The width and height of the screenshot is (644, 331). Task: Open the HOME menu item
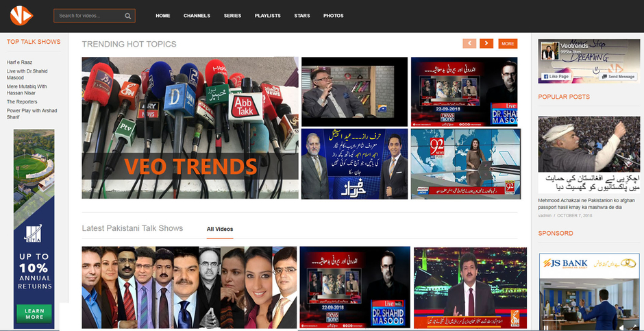162,16
